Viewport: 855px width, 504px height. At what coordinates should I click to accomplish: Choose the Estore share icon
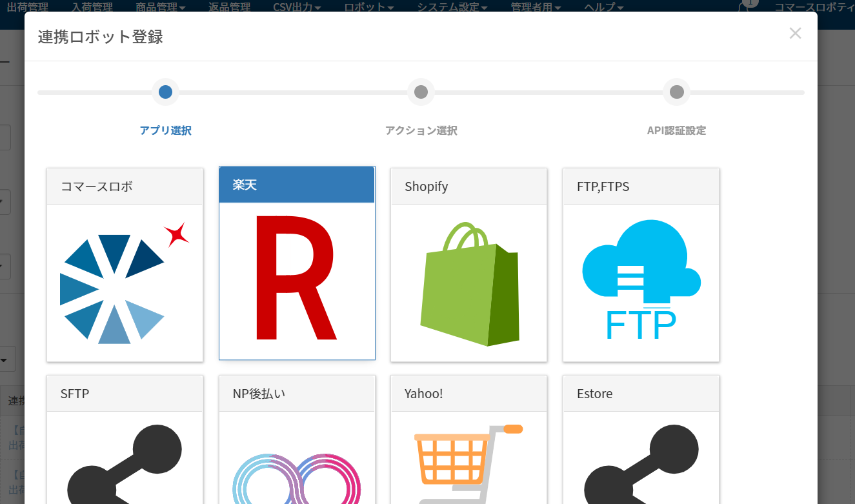(x=641, y=463)
